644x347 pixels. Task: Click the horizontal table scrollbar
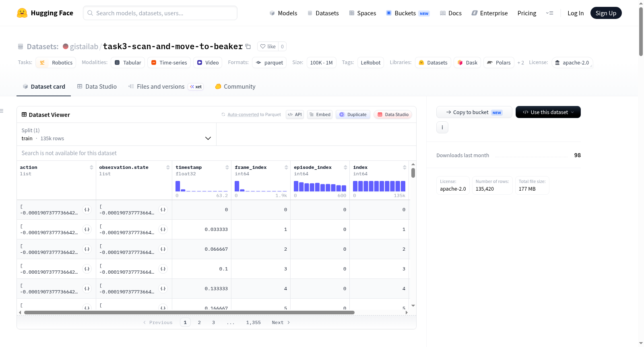[189, 312]
